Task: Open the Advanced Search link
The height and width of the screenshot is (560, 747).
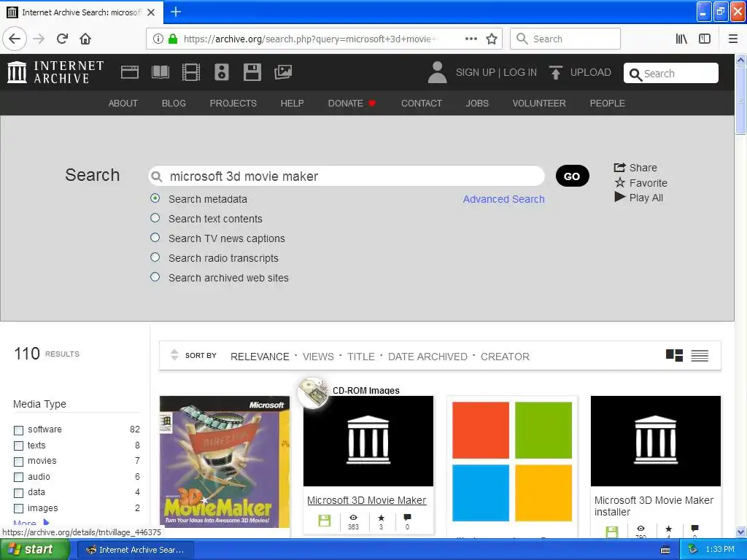Action: [503, 199]
